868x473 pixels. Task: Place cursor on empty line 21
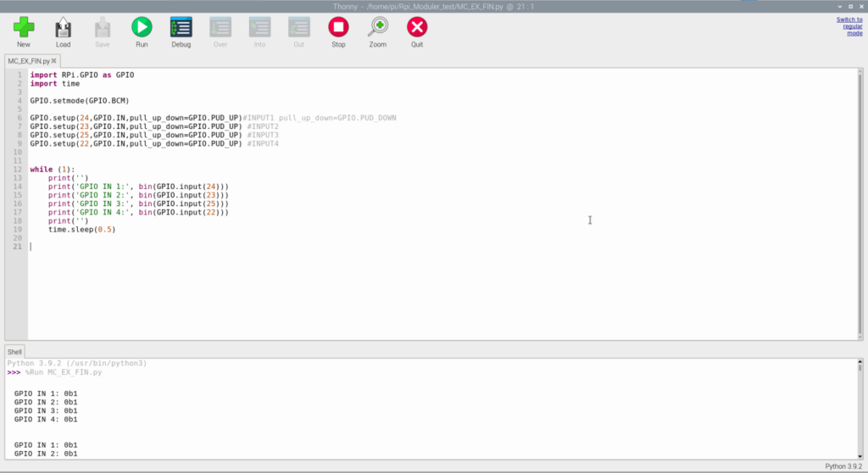(170, 247)
